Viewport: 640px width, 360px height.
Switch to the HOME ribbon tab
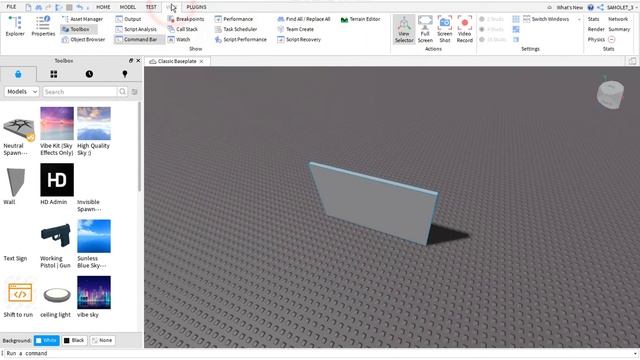tap(103, 7)
